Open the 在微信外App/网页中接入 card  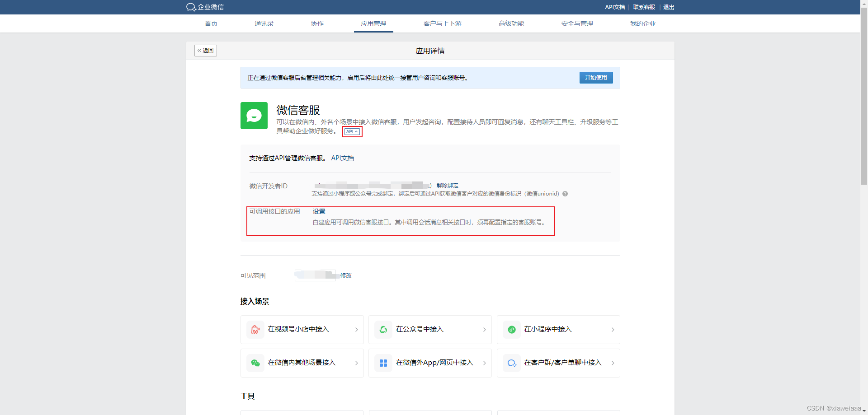pos(430,363)
